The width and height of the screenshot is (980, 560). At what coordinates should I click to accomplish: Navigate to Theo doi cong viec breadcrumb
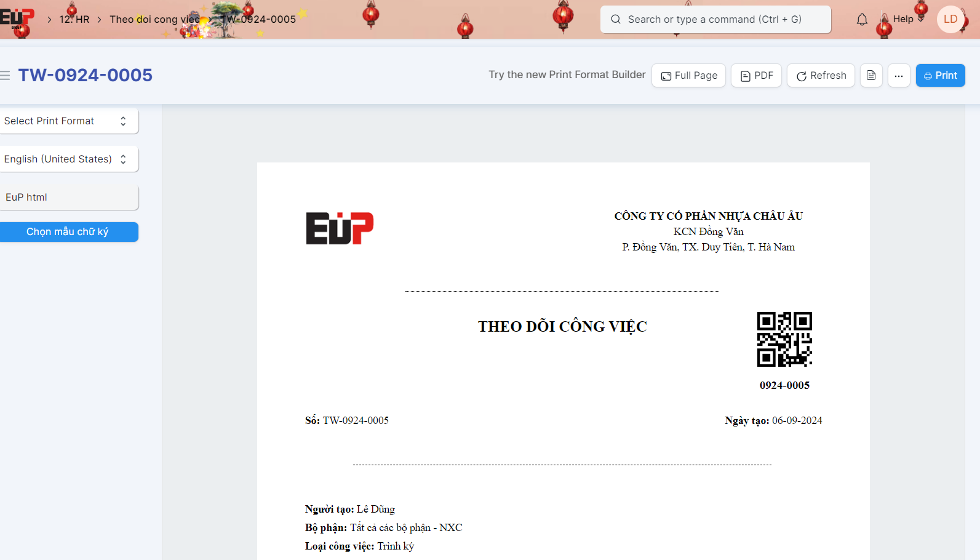[154, 20]
